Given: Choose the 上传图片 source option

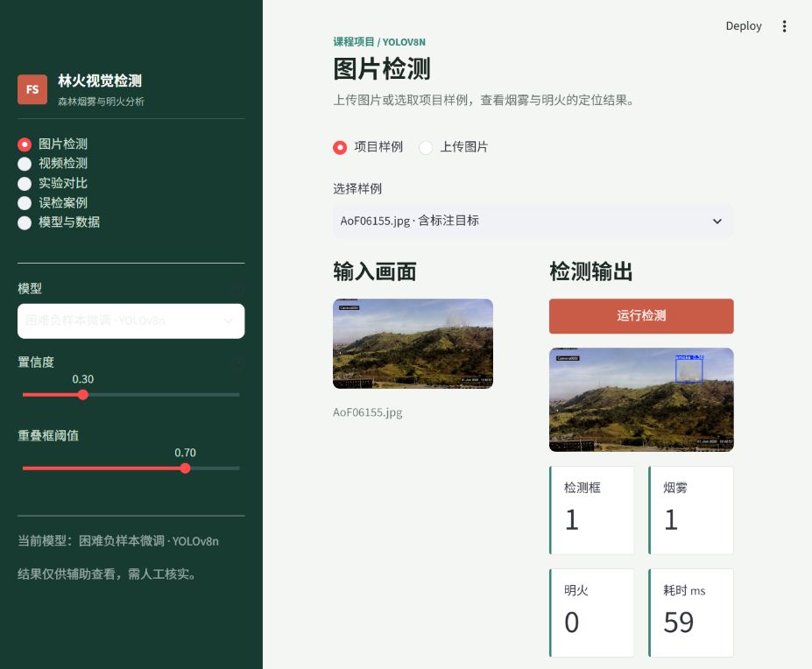Looking at the screenshot, I should 454,147.
